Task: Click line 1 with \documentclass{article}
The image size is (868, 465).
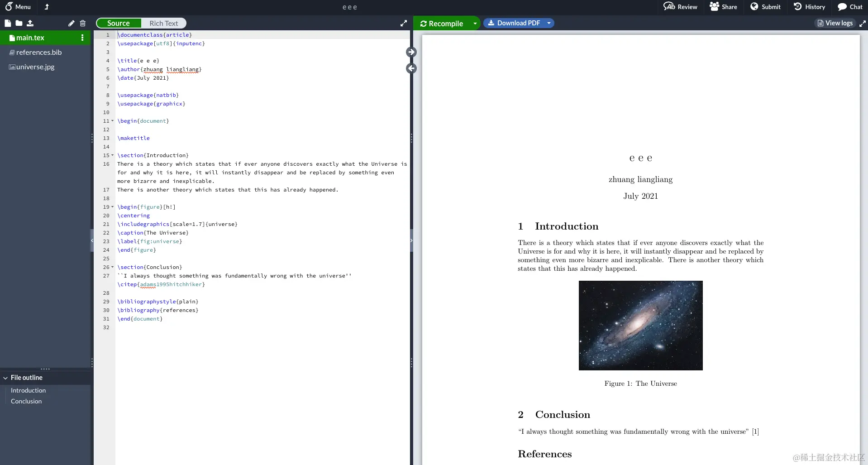Action: [154, 35]
